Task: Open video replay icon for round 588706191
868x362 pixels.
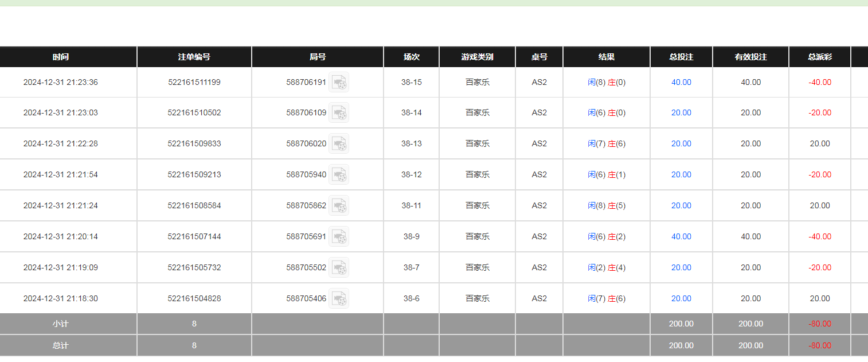Action: pos(339,83)
